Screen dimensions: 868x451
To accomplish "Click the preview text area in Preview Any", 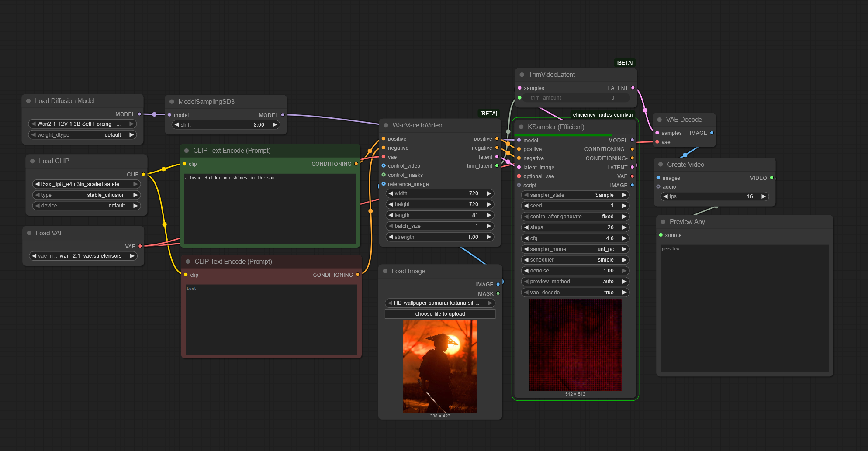I will tap(744, 309).
